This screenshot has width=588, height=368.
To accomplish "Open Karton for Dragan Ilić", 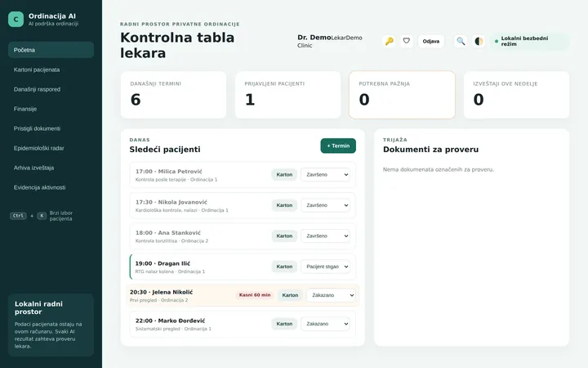I will point(284,267).
